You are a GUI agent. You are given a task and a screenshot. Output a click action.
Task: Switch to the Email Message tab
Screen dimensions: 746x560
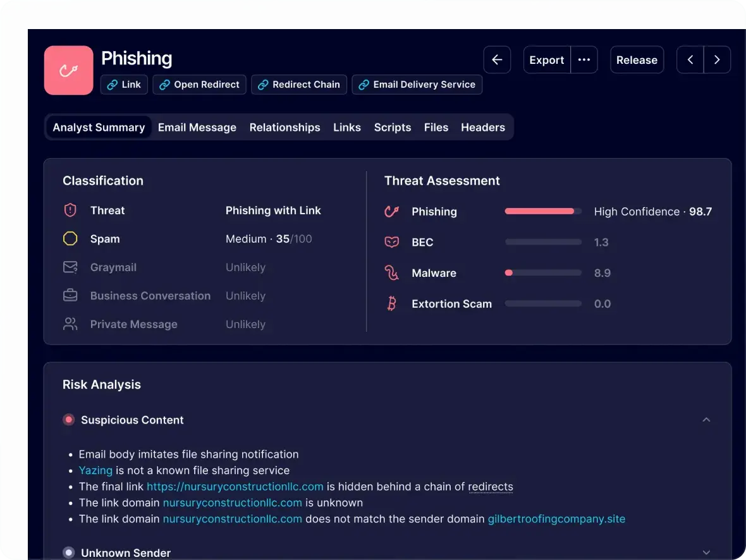click(197, 127)
